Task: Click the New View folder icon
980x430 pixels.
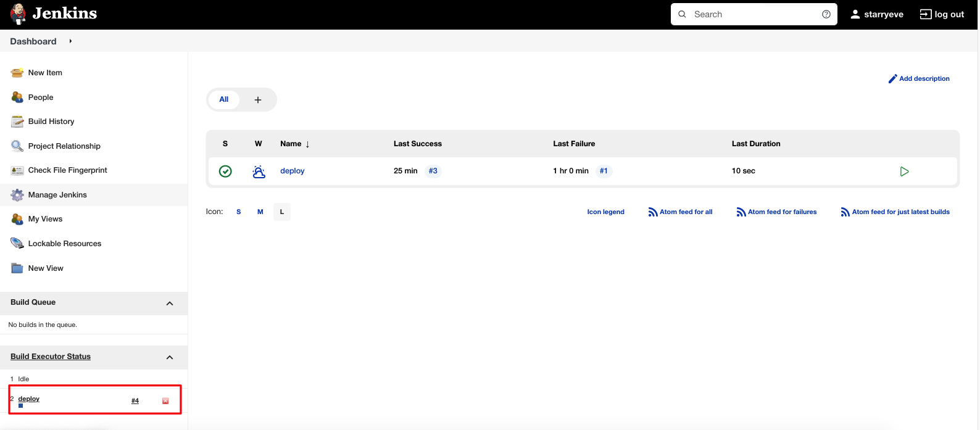Action: point(17,268)
